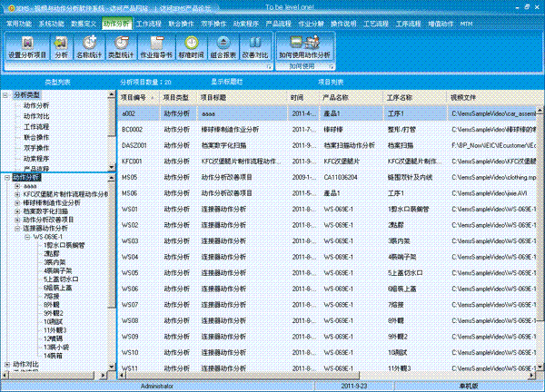Image resolution: width=545 pixels, height=392 pixels.
Task: Click 视频文件 column header
Action: 491,98
